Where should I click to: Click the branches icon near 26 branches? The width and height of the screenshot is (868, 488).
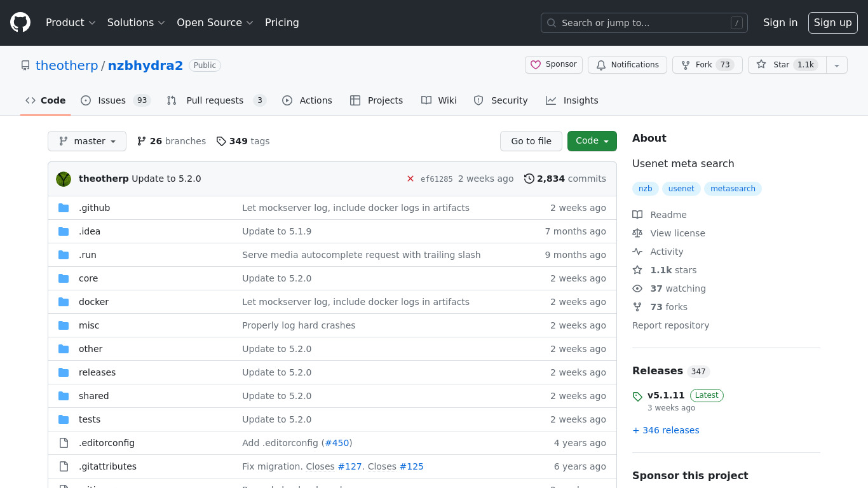[x=142, y=141]
